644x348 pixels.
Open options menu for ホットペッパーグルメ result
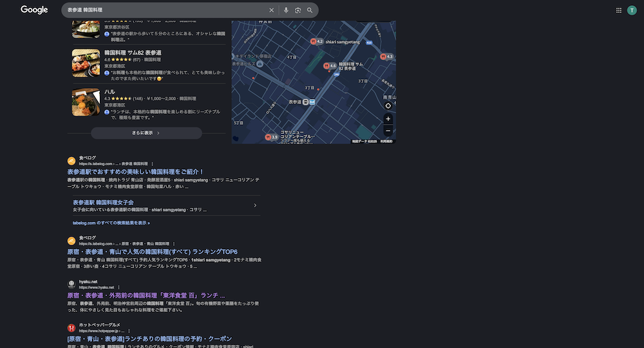tap(129, 331)
